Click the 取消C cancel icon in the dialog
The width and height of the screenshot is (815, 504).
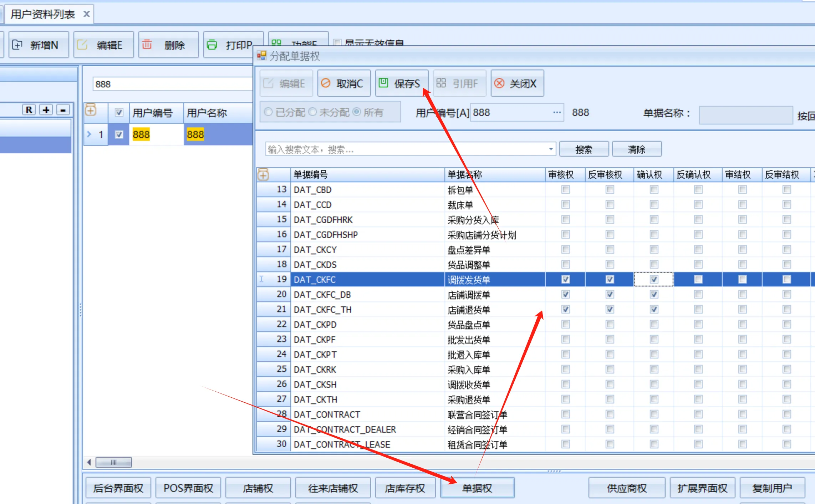tap(326, 83)
